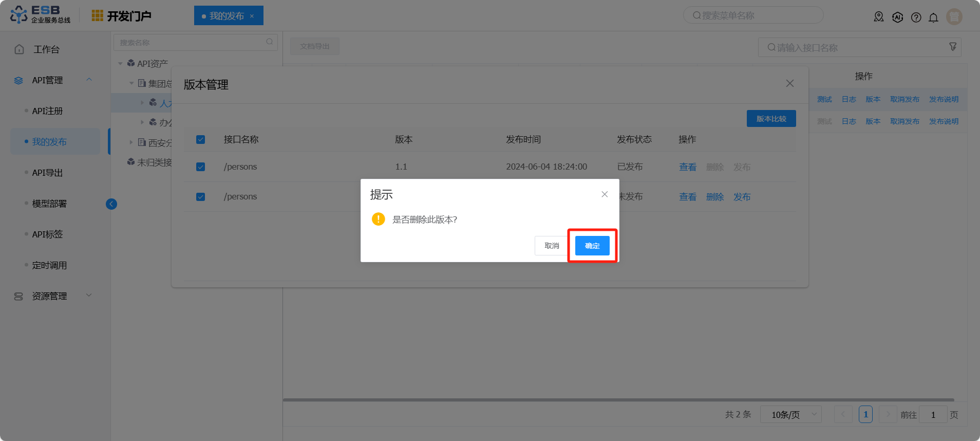980x441 pixels.
Task: Collapse the API资产 tree node
Action: pyautogui.click(x=120, y=64)
